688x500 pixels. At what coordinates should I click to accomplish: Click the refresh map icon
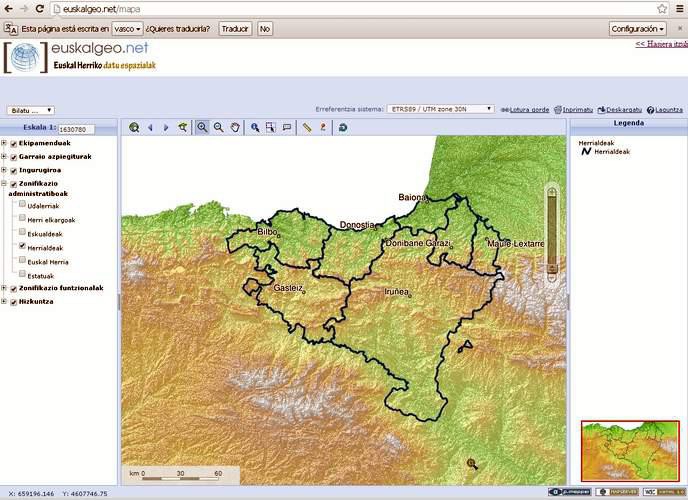pos(343,127)
